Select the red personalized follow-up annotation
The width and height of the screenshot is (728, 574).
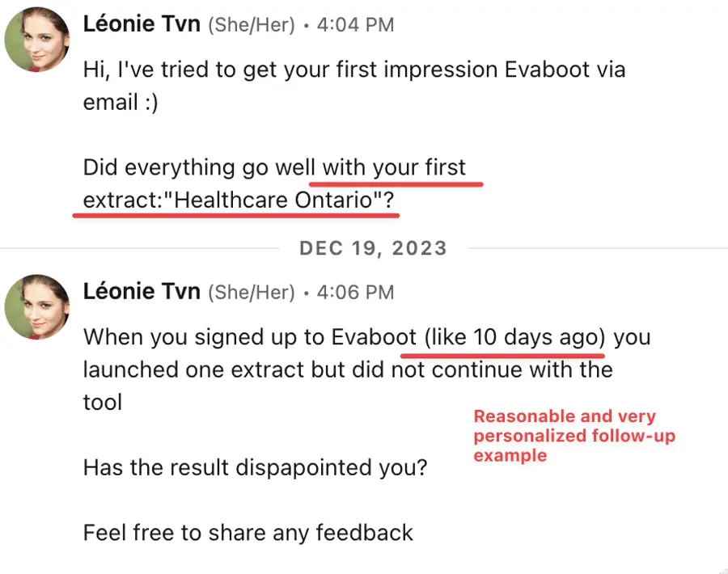click(x=574, y=436)
